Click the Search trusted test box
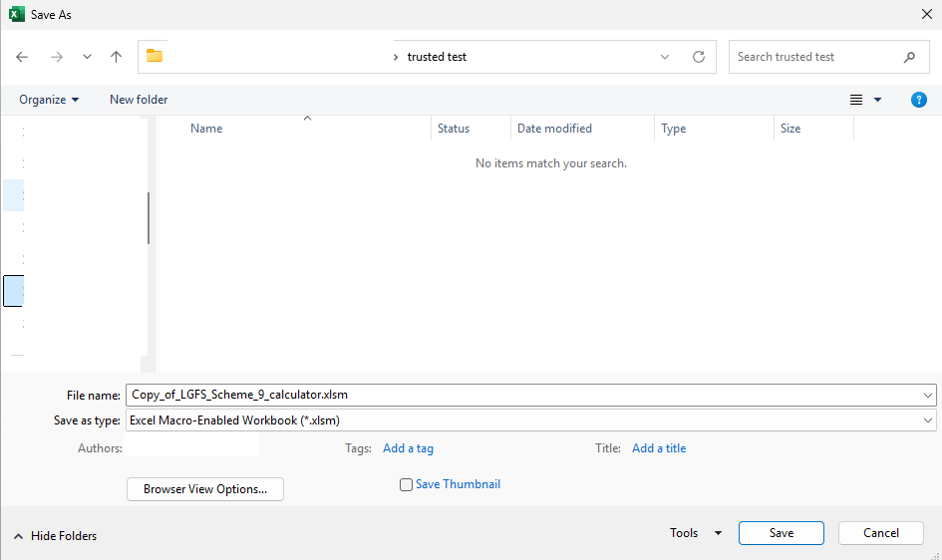 pyautogui.click(x=828, y=57)
